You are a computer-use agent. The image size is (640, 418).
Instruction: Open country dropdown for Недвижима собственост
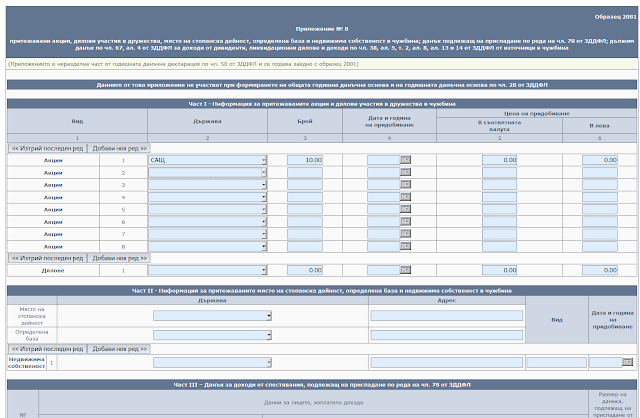(212, 362)
